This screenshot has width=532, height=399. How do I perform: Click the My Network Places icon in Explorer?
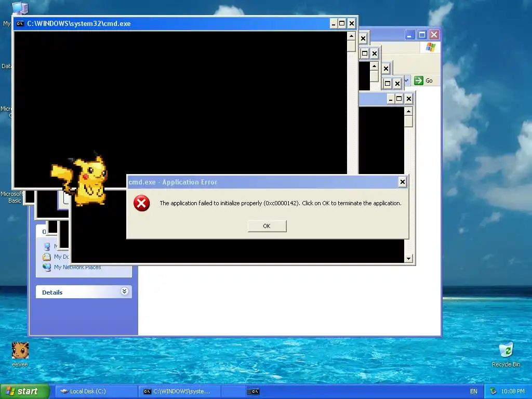[47, 267]
